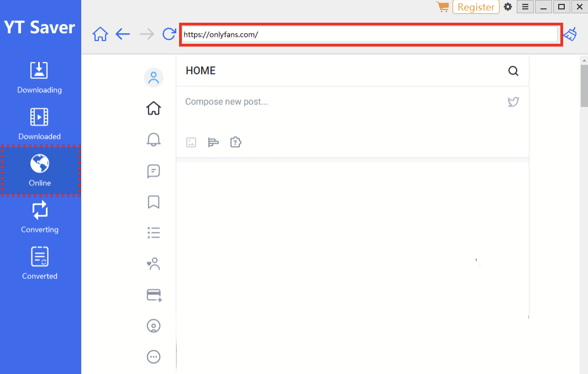Open the Downloaded videos section
Image resolution: width=588 pixels, height=374 pixels.
[x=39, y=124]
